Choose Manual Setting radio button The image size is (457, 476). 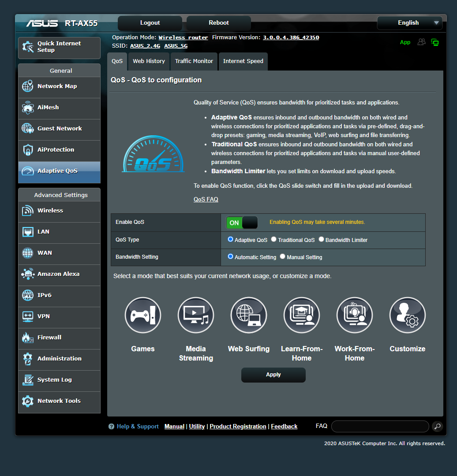(x=283, y=257)
